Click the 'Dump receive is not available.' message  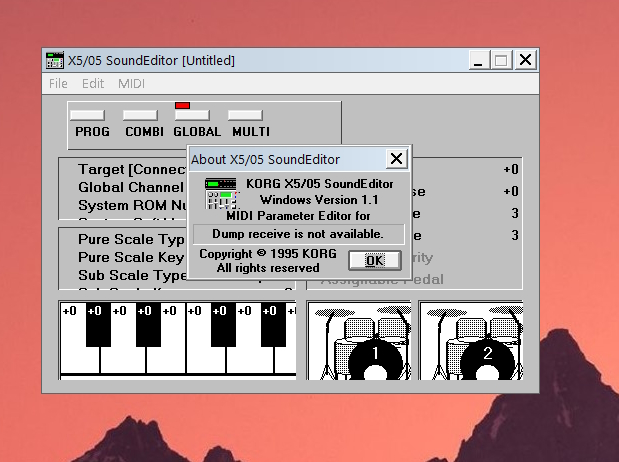298,234
